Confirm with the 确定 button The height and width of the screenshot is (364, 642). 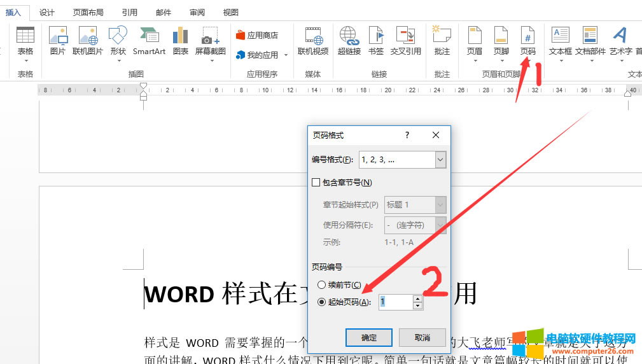coord(368,337)
